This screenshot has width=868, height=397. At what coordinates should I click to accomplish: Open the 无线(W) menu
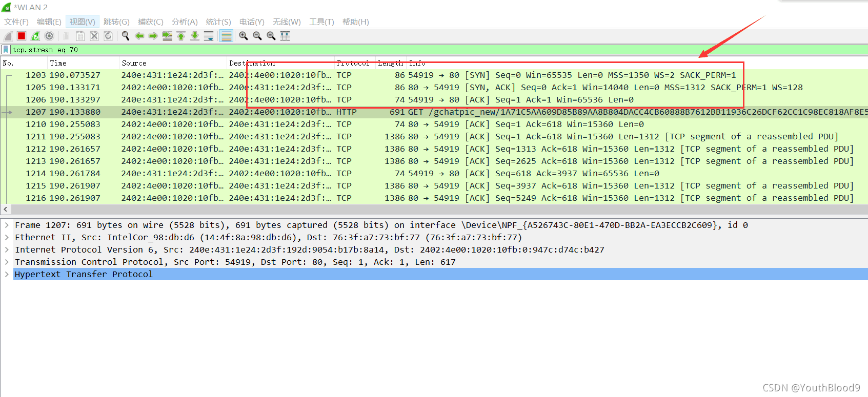click(287, 22)
